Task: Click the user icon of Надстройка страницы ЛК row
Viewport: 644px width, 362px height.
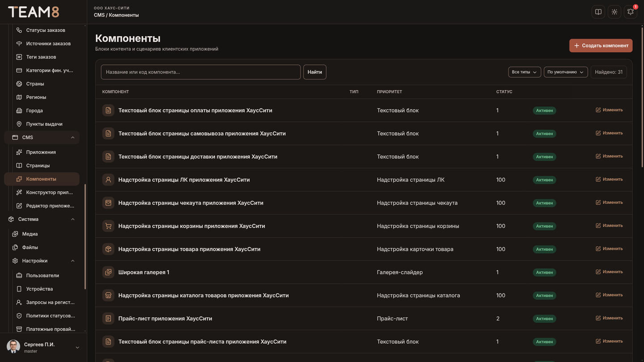Action: (108, 180)
